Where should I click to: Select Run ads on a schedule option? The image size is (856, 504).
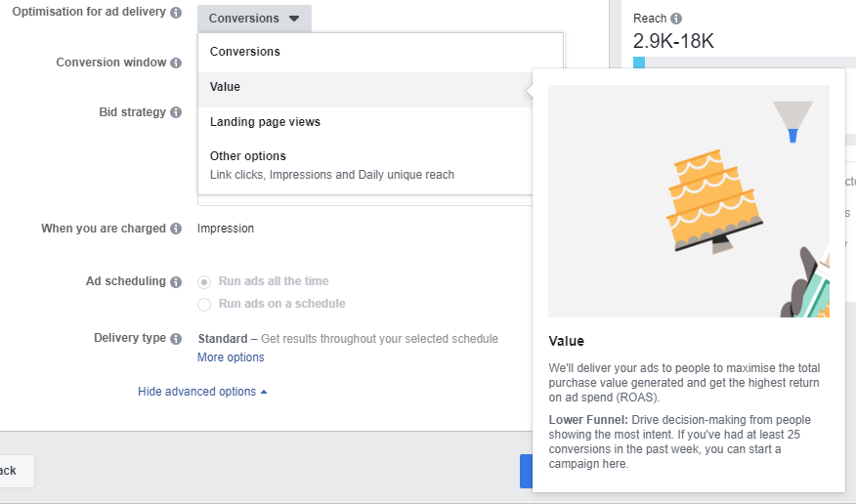pyautogui.click(x=204, y=304)
